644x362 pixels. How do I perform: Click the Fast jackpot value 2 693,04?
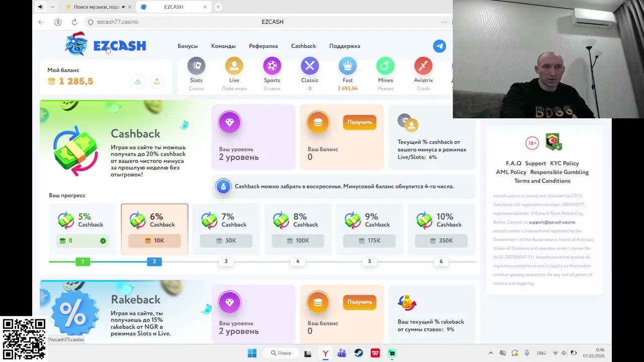[348, 88]
